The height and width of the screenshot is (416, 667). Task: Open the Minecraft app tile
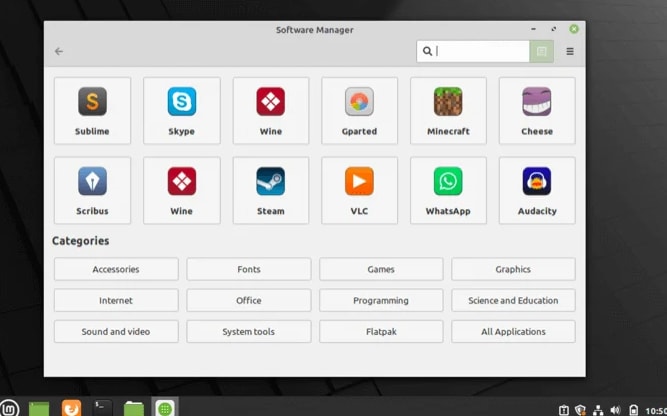pos(448,111)
